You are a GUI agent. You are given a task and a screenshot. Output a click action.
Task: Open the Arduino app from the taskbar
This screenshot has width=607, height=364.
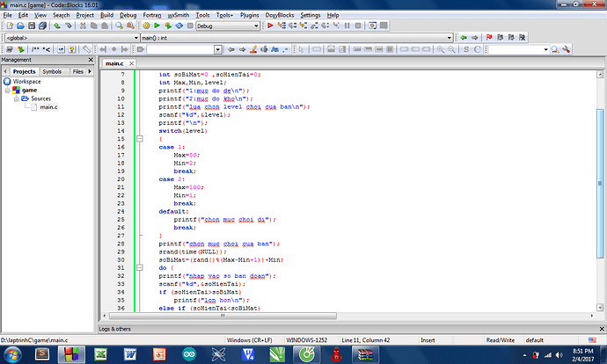pyautogui.click(x=189, y=353)
